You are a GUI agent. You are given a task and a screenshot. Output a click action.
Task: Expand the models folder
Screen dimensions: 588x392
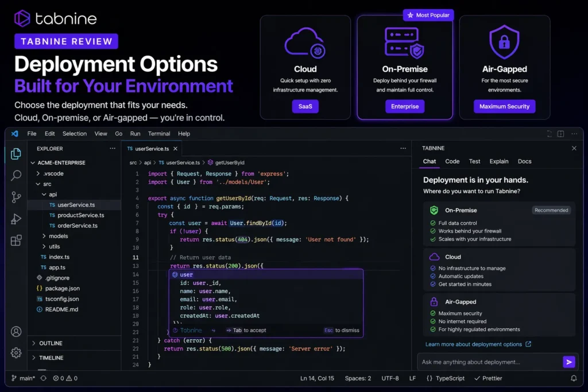coord(44,236)
